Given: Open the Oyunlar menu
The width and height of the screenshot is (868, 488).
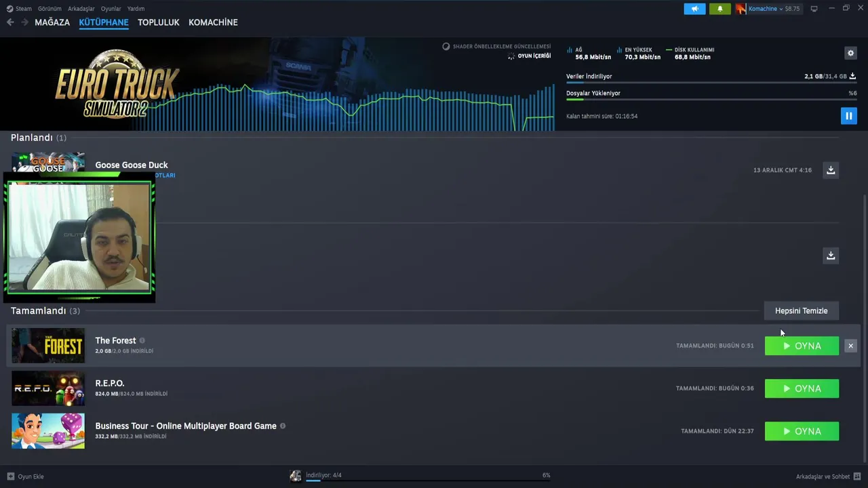Looking at the screenshot, I should [111, 9].
